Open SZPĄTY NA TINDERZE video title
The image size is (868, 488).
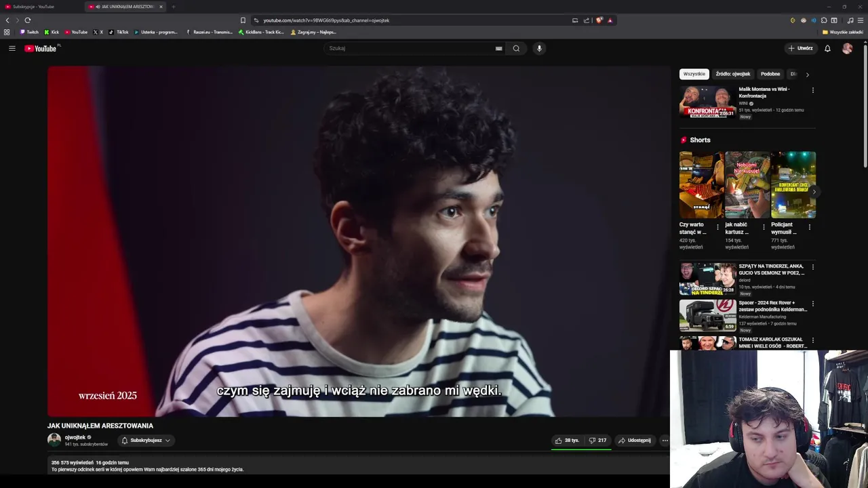772,269
